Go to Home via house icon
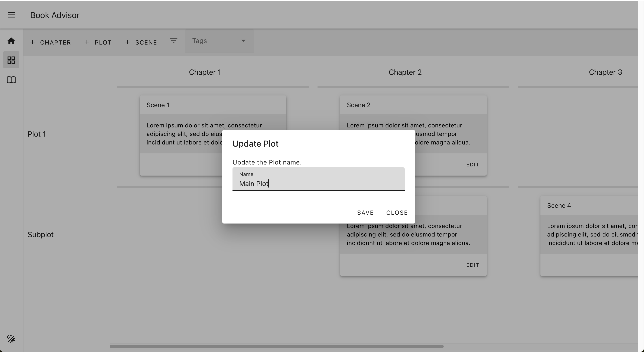 coord(11,41)
